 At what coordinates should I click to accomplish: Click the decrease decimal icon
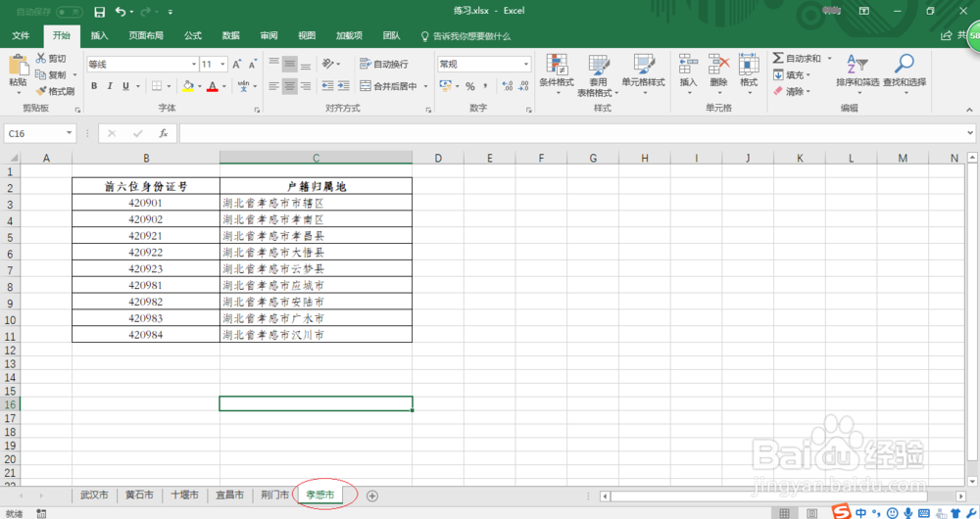coord(523,86)
